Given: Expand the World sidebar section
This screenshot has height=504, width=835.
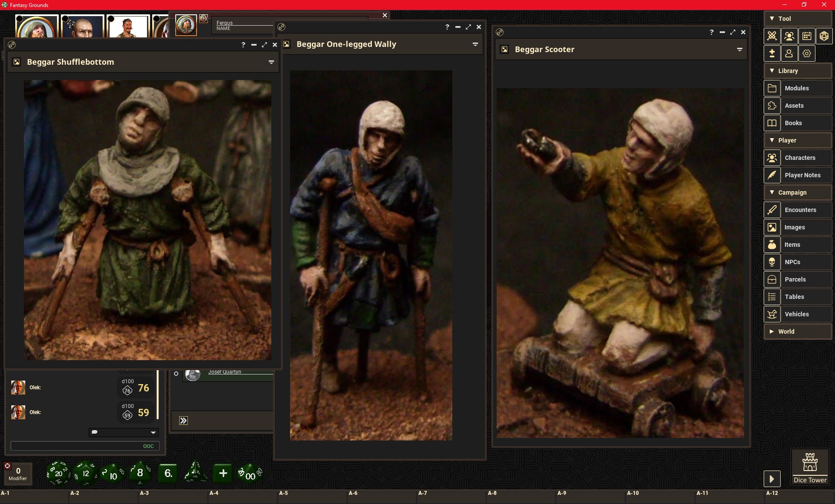Looking at the screenshot, I should (798, 332).
